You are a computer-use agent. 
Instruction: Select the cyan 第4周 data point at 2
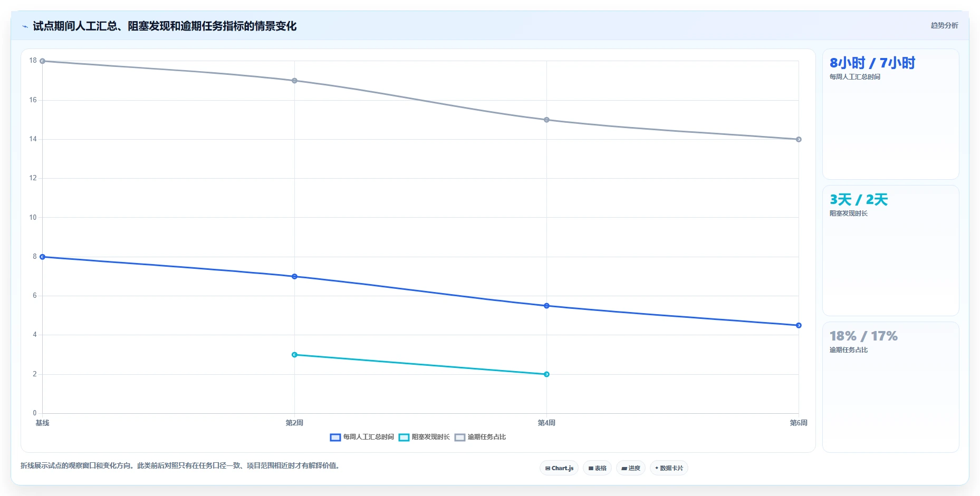click(x=546, y=374)
